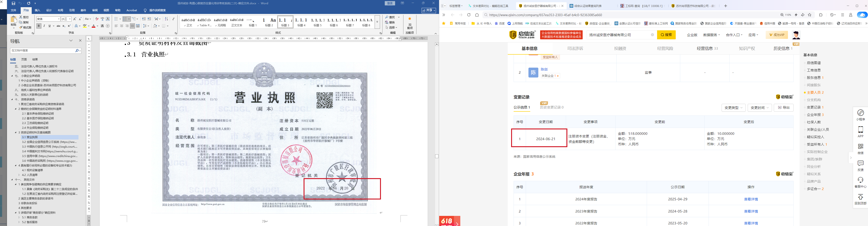Screen dimensions: 868x226
Task: Open the 变更类型 filter dropdown
Action: [733, 108]
